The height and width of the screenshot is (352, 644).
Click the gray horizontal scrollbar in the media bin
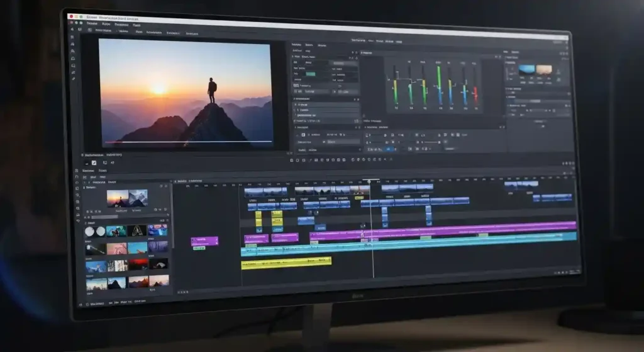pyautogui.click(x=104, y=217)
